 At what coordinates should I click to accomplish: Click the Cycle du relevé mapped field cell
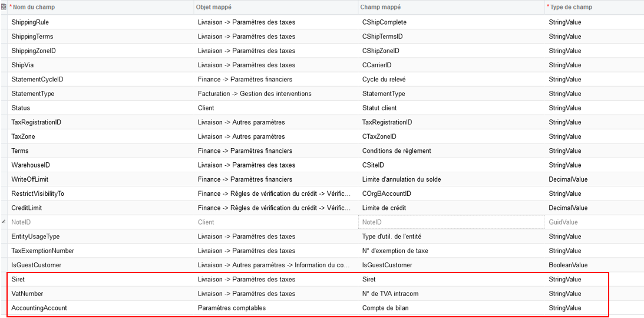coord(451,80)
